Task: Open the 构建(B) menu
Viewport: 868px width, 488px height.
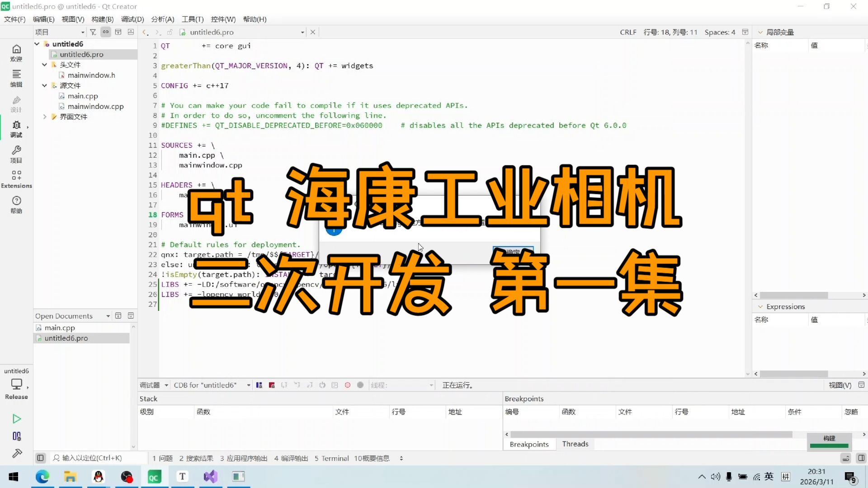Action: [102, 19]
